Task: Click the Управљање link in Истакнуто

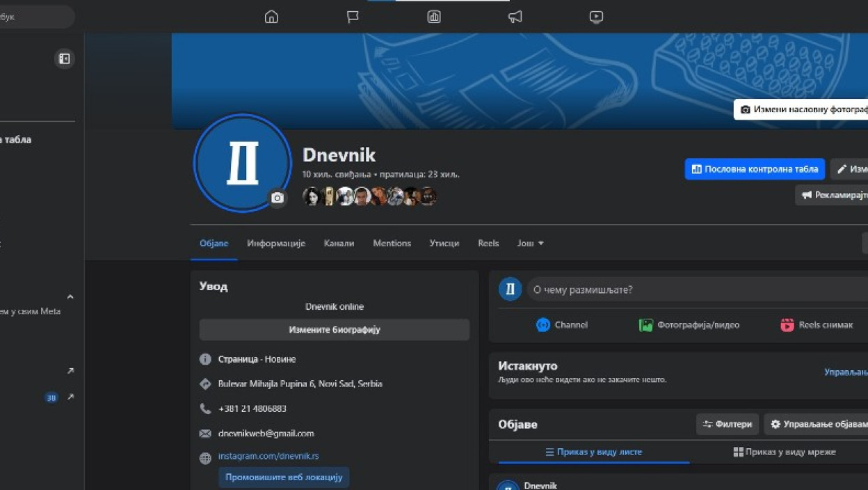Action: pyautogui.click(x=846, y=372)
